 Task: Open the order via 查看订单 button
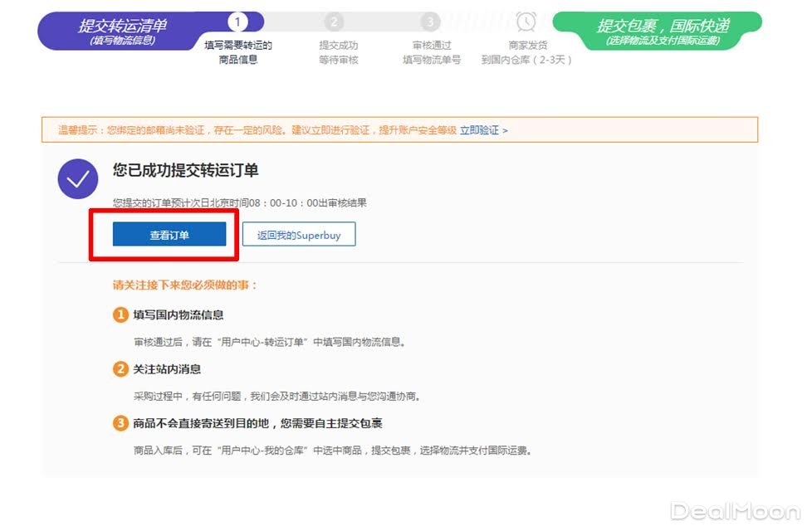169,235
